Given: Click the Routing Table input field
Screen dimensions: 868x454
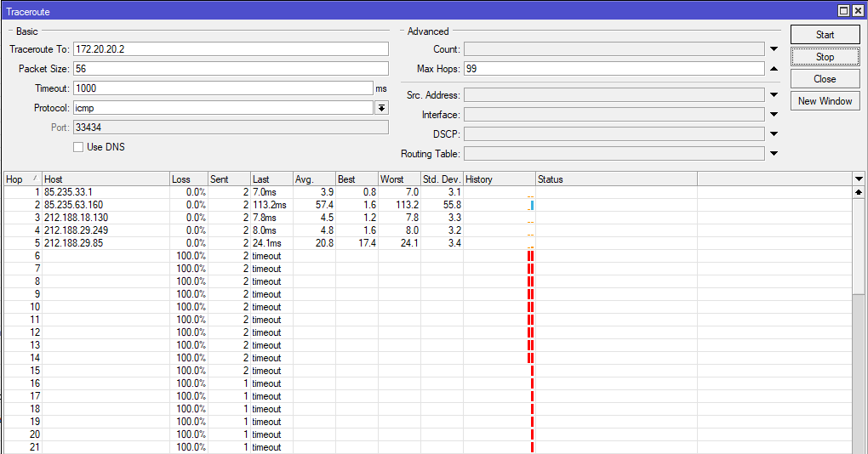Looking at the screenshot, I should (614, 153).
